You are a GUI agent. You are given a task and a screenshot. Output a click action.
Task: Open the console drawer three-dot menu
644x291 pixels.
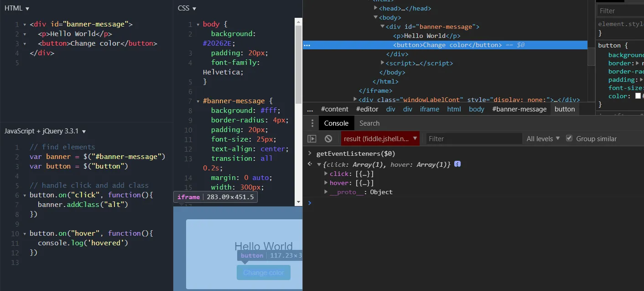tap(312, 123)
